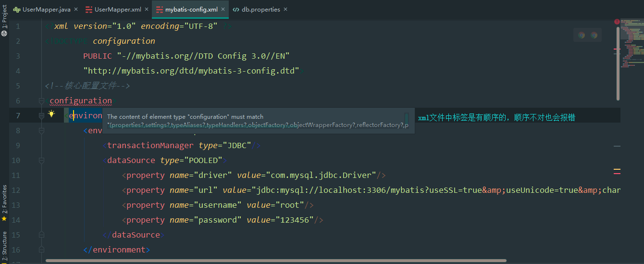644x264 pixels.
Task: Click the name="password" attribute on line 14
Action: click(206, 220)
